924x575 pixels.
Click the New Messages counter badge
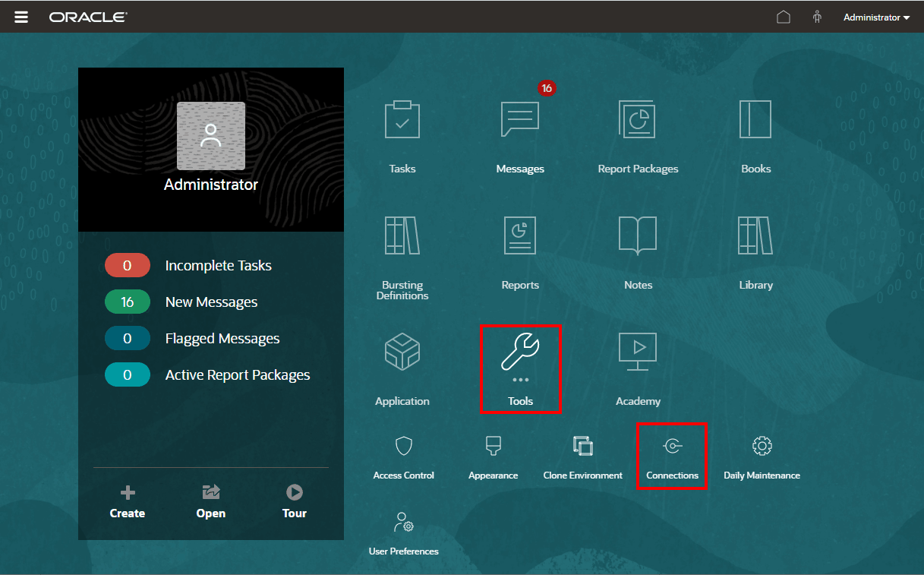pos(128,302)
